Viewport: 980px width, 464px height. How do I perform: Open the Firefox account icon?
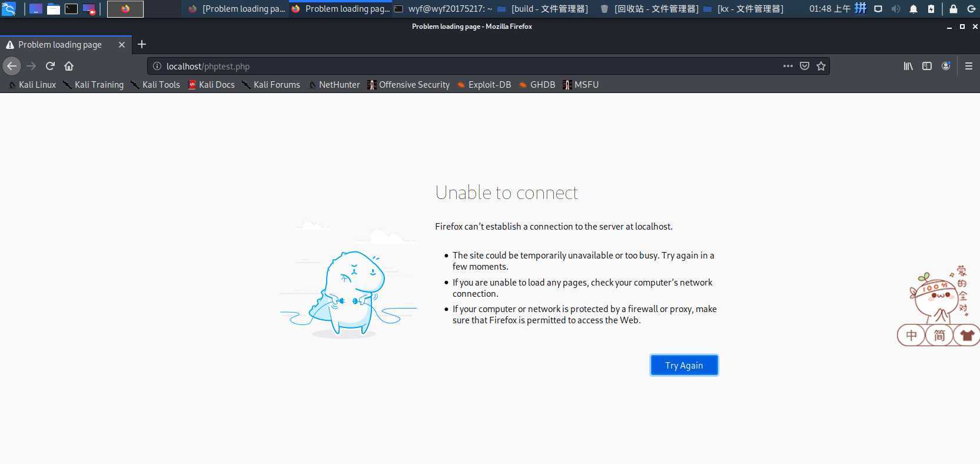946,66
